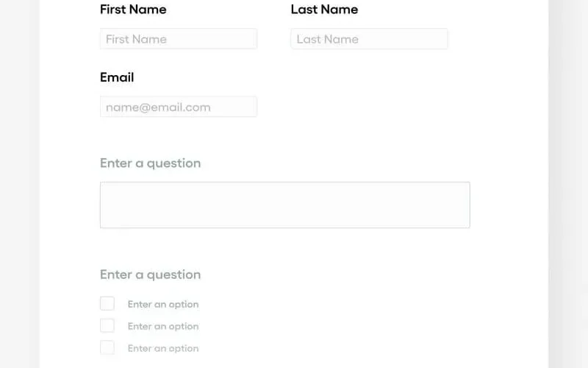
Task: Click the bold First Name label
Action: (x=133, y=10)
